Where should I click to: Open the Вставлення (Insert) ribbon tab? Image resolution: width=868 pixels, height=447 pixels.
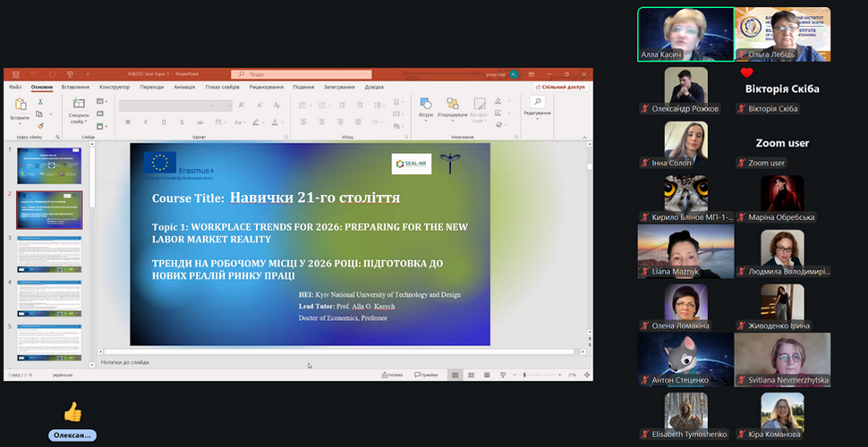coord(75,87)
